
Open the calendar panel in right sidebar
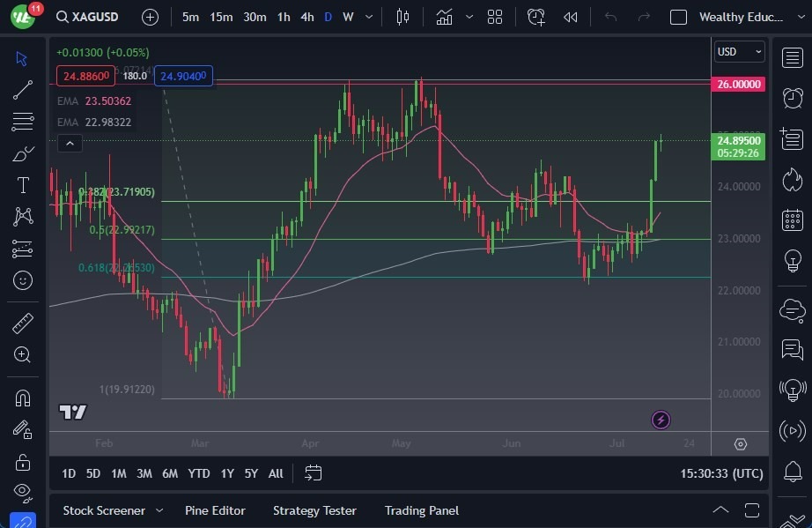(792, 219)
